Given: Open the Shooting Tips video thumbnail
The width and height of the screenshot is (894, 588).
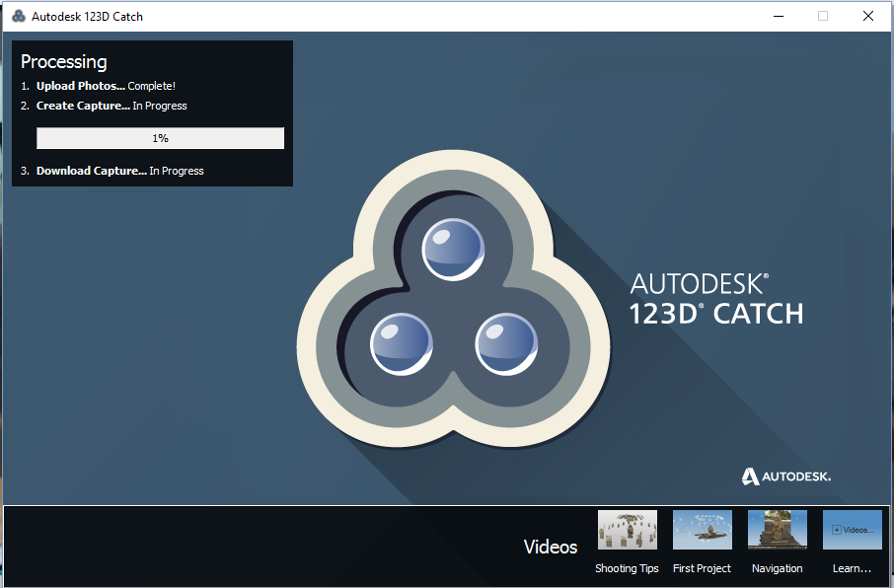Looking at the screenshot, I should click(628, 529).
